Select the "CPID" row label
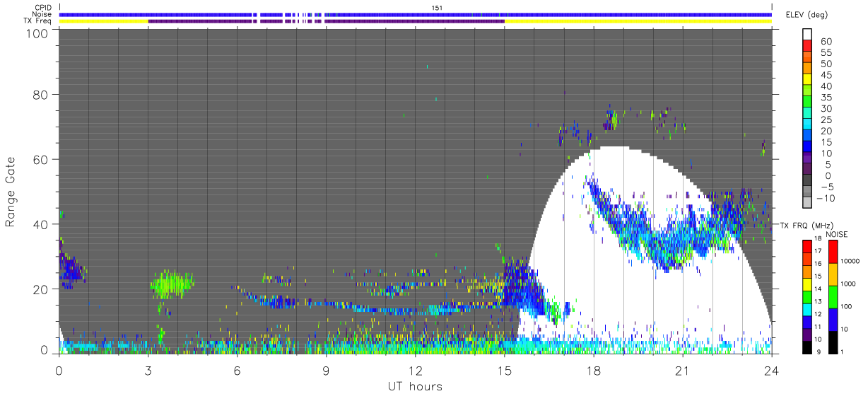Screen dimensions: 868x401 44,7
